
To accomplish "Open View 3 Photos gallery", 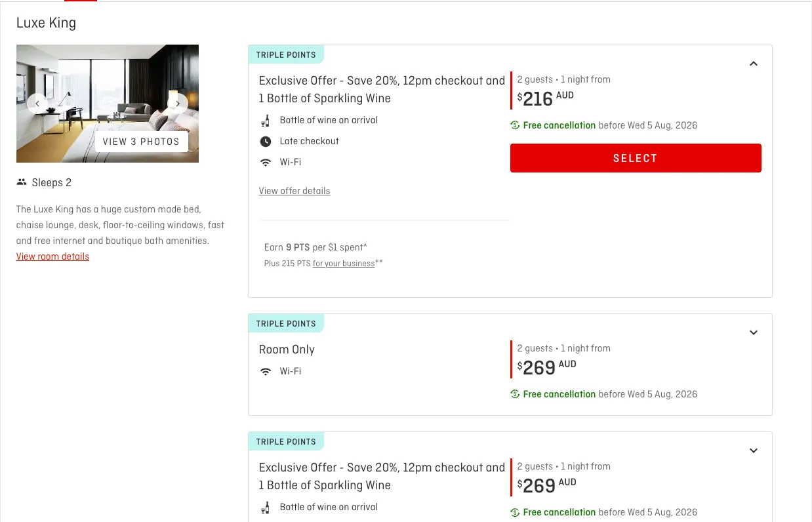I will (x=141, y=142).
